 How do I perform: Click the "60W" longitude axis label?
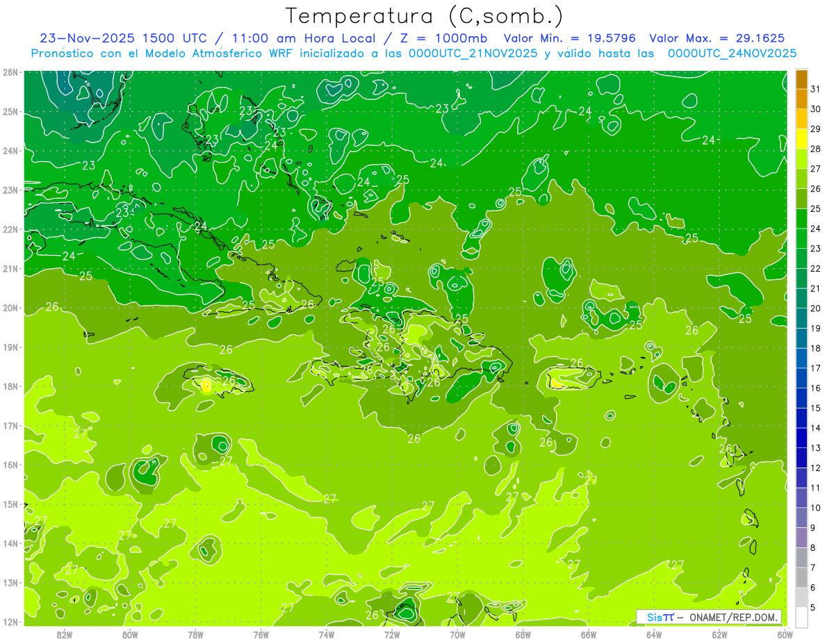coord(785,634)
